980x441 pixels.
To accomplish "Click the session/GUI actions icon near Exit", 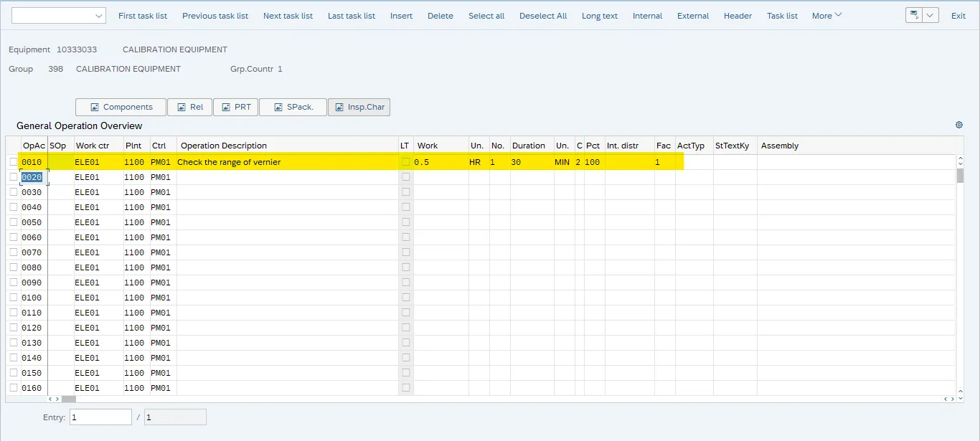I will [913, 16].
